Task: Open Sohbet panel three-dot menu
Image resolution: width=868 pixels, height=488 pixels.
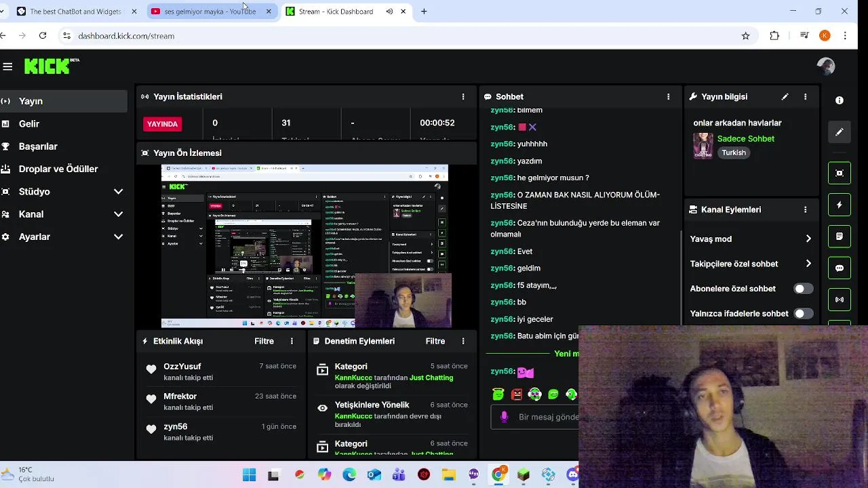Action: pyautogui.click(x=668, y=97)
